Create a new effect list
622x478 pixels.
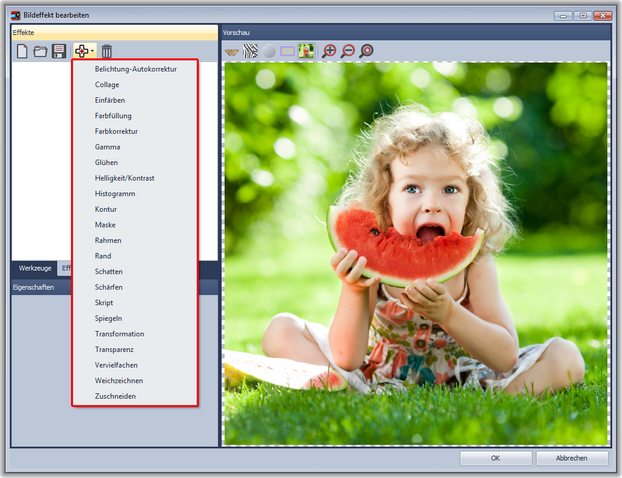tap(22, 51)
